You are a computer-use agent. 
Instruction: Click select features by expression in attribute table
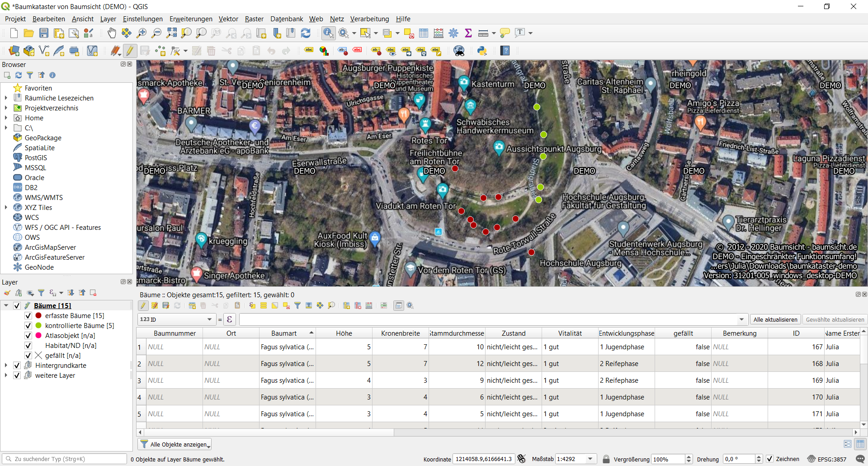point(252,305)
